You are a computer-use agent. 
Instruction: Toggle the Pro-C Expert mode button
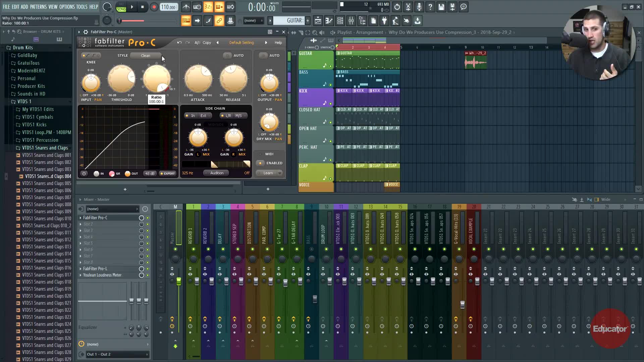coord(168,173)
